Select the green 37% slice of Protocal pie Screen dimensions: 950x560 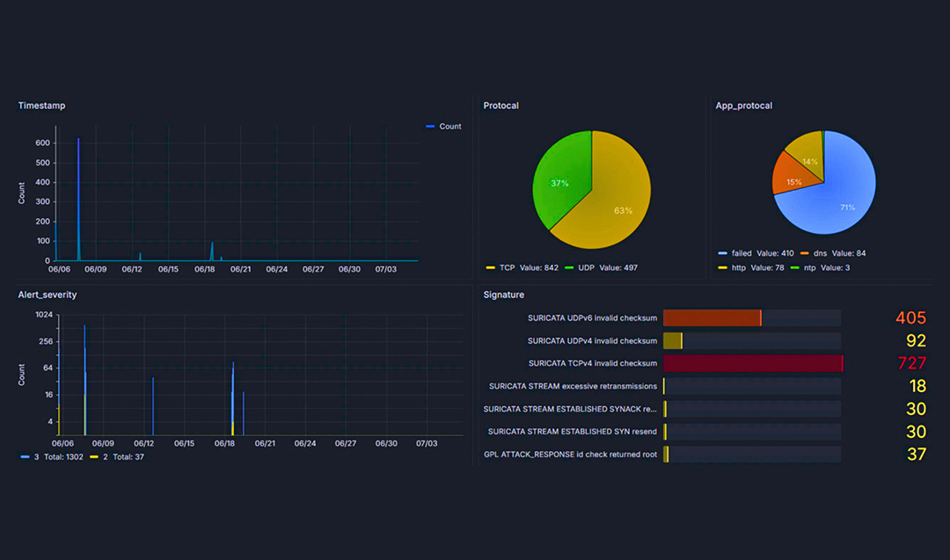(x=560, y=178)
